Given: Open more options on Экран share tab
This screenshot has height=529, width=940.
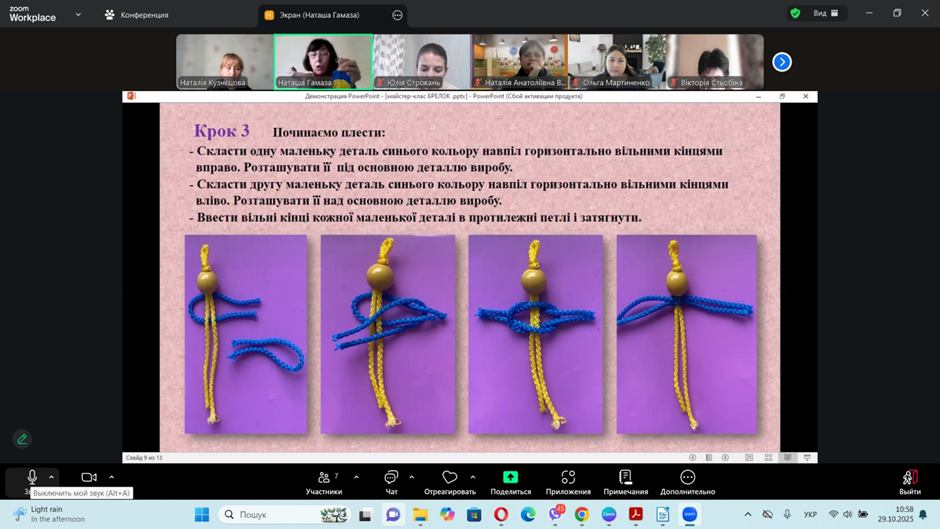Looking at the screenshot, I should pyautogui.click(x=397, y=15).
